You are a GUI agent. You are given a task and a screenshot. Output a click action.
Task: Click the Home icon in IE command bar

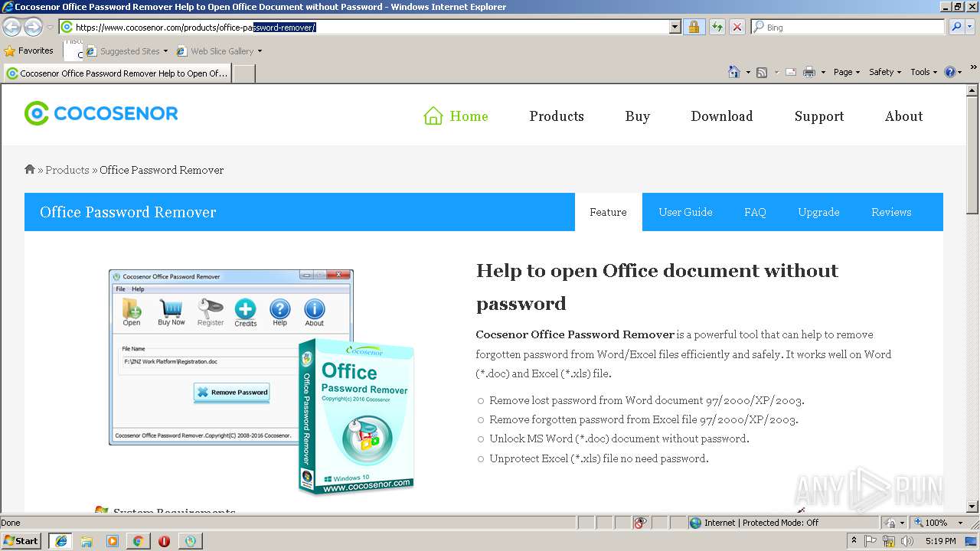[x=734, y=72]
